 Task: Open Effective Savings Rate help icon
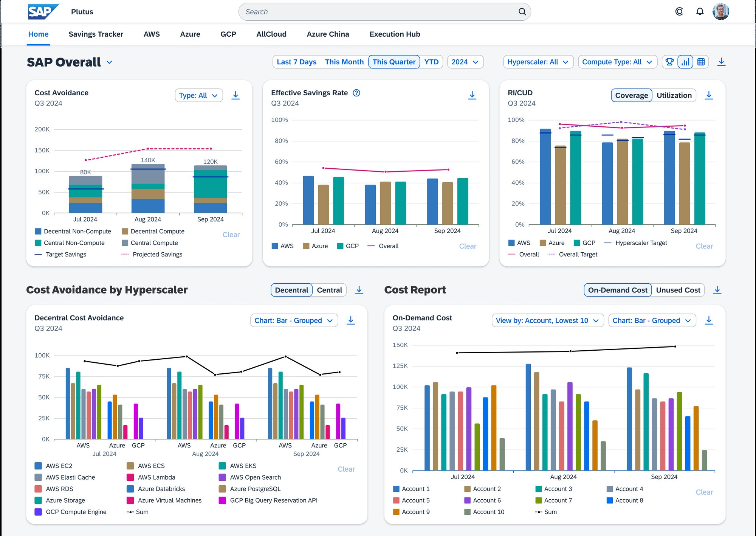[356, 93]
